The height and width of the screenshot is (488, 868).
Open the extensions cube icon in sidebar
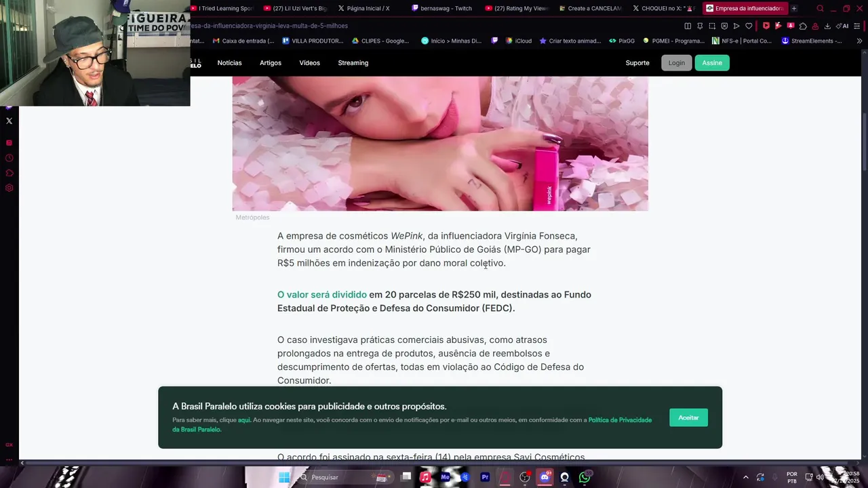(x=9, y=173)
